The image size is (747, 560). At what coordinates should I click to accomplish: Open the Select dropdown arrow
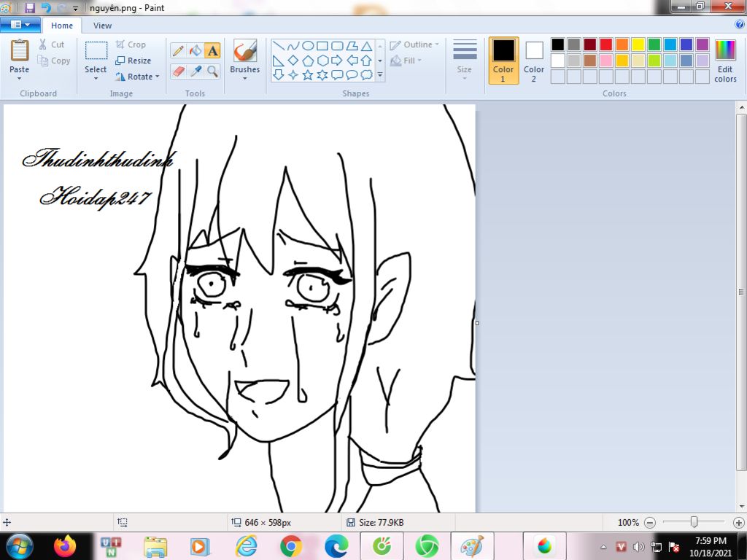tap(96, 79)
